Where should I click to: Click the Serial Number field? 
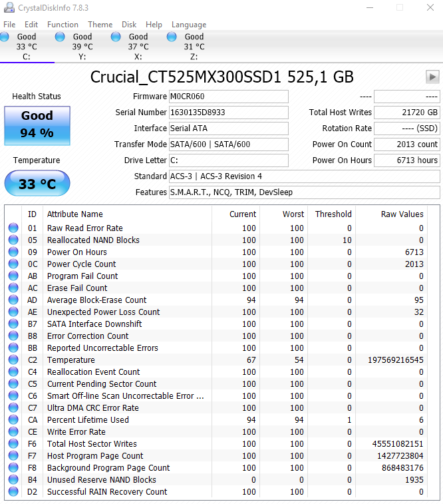(x=229, y=113)
